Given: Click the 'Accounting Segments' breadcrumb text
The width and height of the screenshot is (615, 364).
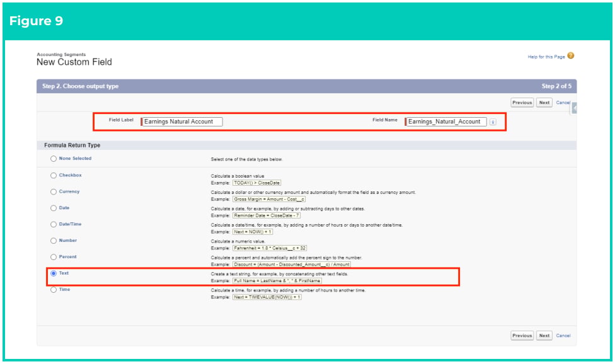Looking at the screenshot, I should pyautogui.click(x=61, y=54).
